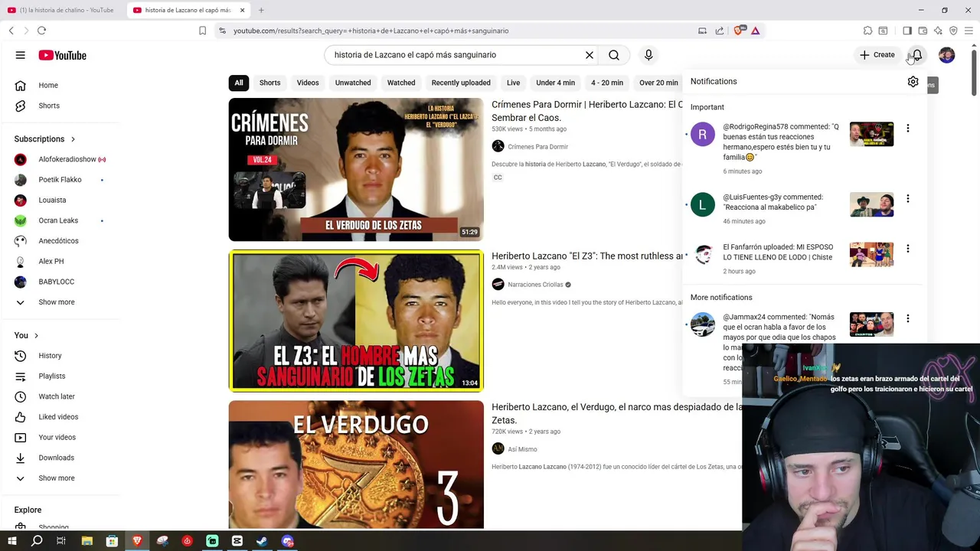The width and height of the screenshot is (980, 551).
Task: Open the Brave Shields lion icon
Action: 738,31
